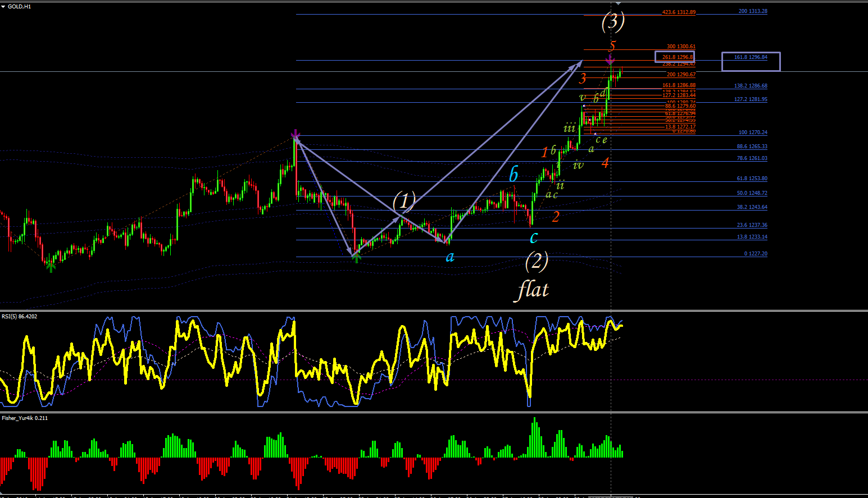Click the white wave label (3)

[x=613, y=21]
